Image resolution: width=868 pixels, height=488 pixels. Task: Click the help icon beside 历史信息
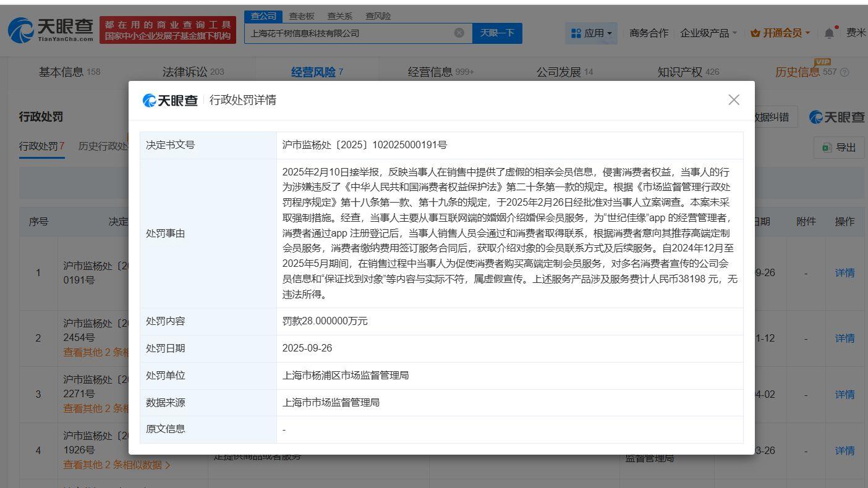point(845,72)
